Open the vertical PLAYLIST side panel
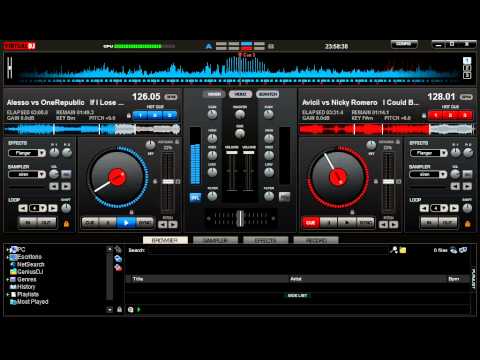The image size is (480, 360). (x=474, y=278)
